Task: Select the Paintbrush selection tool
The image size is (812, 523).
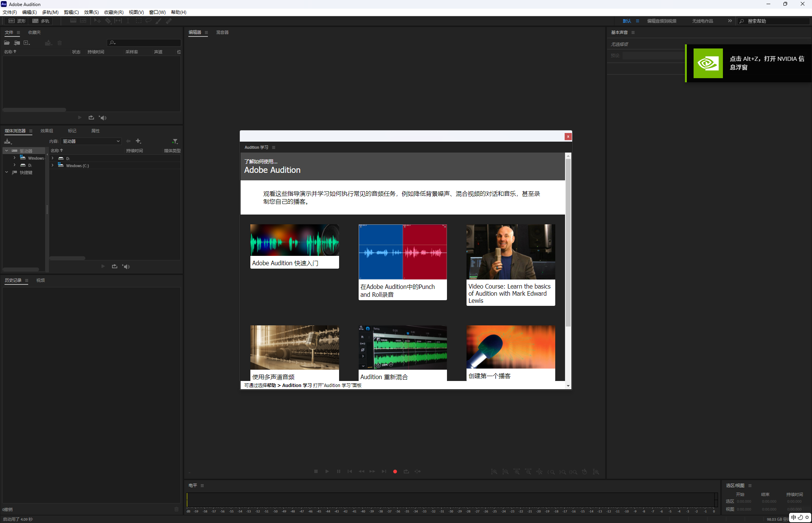Action: click(159, 21)
